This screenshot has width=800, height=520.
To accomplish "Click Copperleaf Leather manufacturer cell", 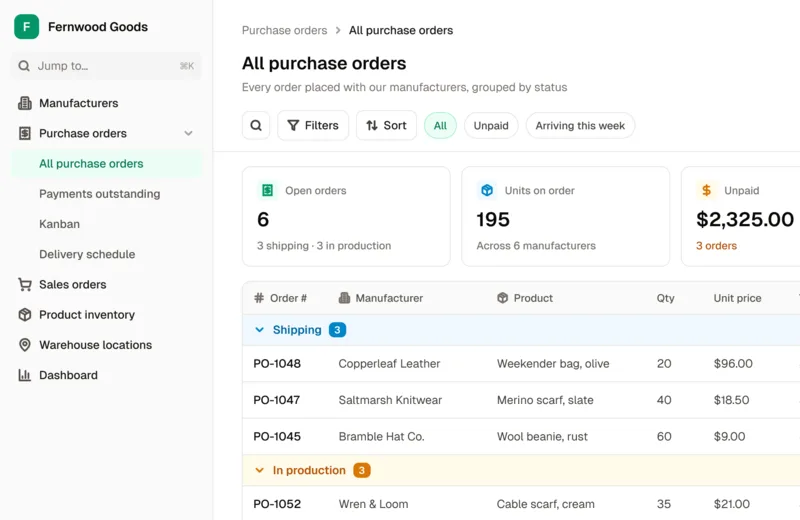I will click(x=389, y=363).
